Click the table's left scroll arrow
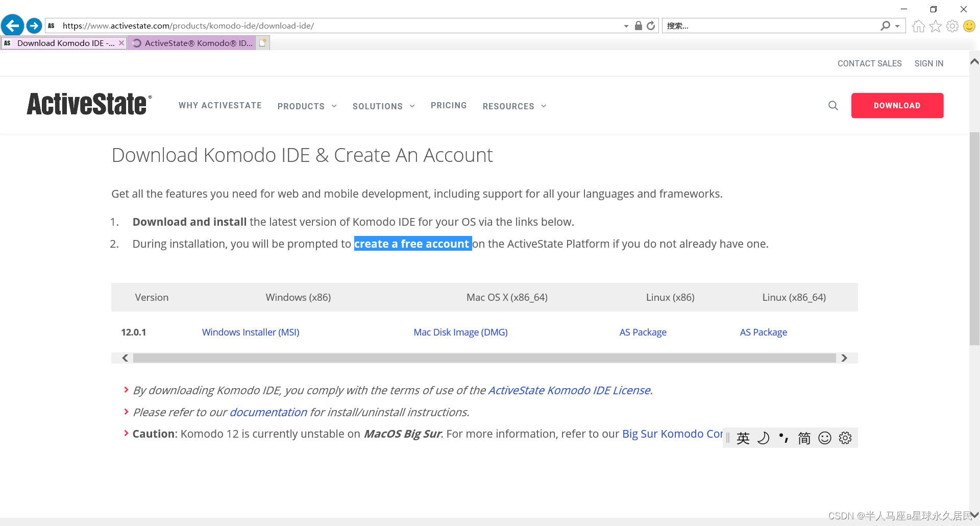This screenshot has height=526, width=980. pyautogui.click(x=125, y=358)
